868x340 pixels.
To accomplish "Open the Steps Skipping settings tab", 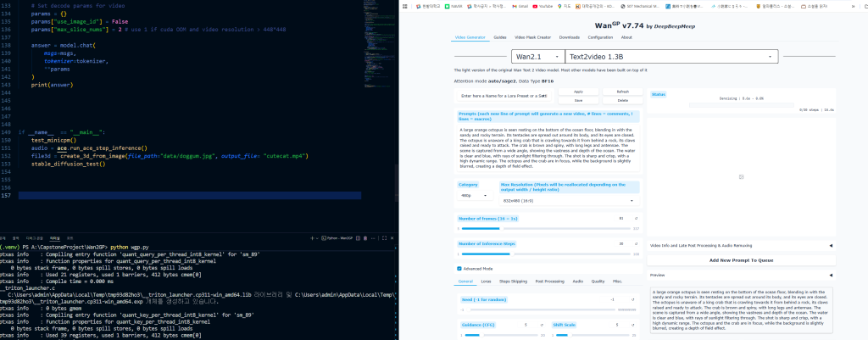I will click(513, 281).
